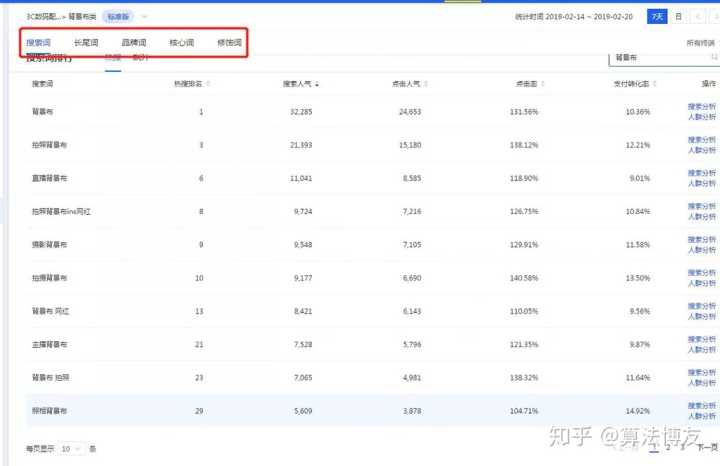Click the keyword search field containing 背景布
The image size is (720, 466).
[660, 59]
